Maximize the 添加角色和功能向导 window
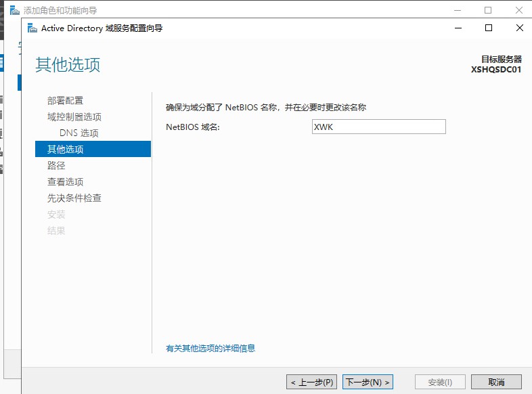Screen dimensions: 532x394 click(x=488, y=10)
